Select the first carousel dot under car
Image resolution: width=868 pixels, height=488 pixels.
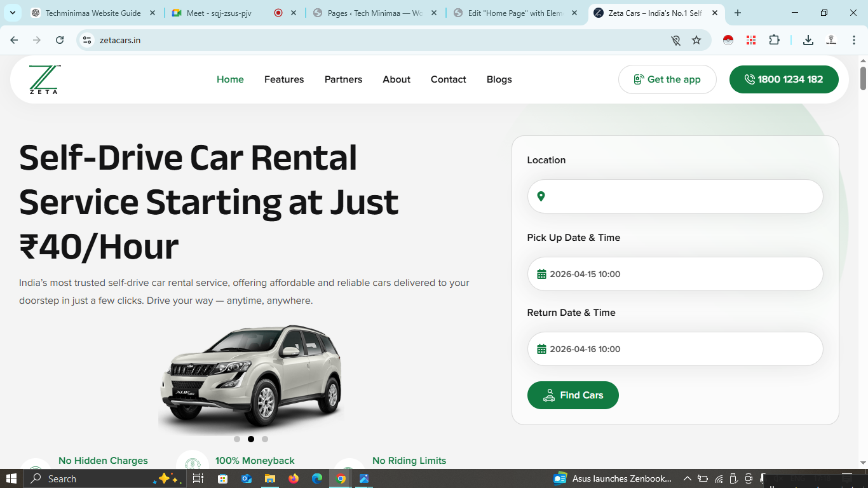[x=237, y=439]
